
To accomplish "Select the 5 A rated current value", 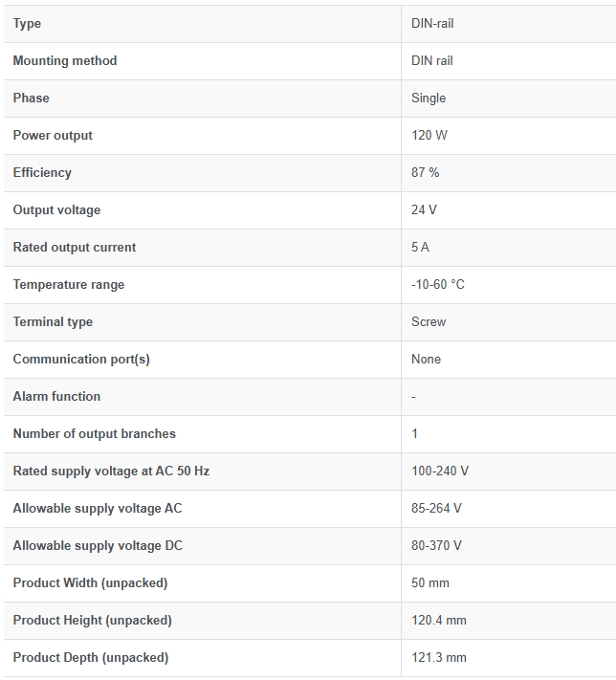I will pos(420,247).
